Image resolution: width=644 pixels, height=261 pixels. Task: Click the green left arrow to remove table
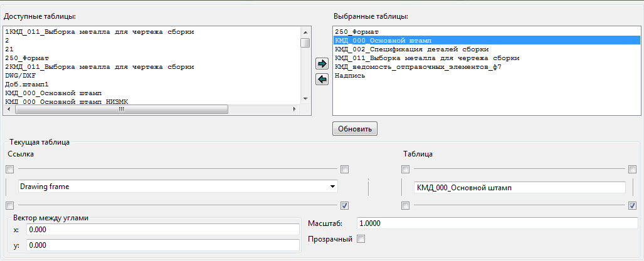coord(322,79)
